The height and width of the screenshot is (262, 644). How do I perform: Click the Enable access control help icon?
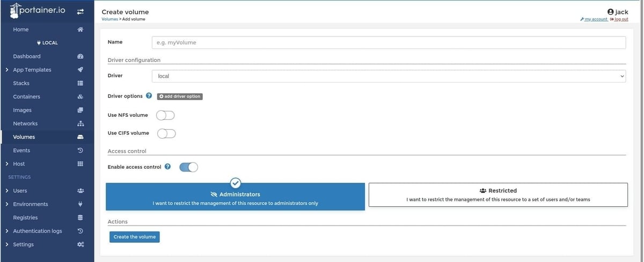167,167
